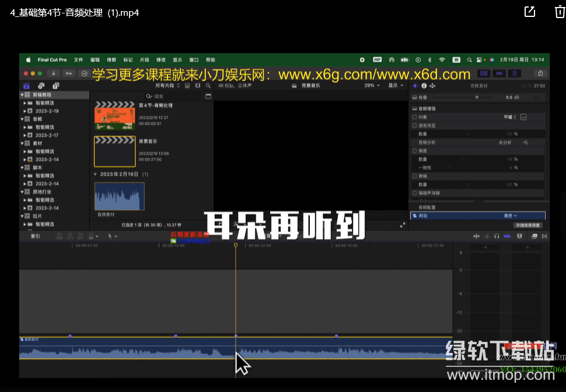The width and height of the screenshot is (566, 392).
Task: Enable the 均衡 equalization checkbox
Action: point(415,117)
